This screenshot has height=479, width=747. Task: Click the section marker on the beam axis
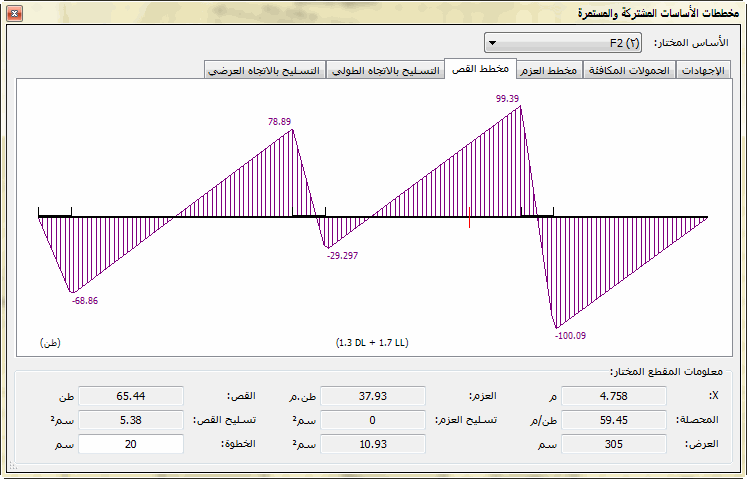470,216
